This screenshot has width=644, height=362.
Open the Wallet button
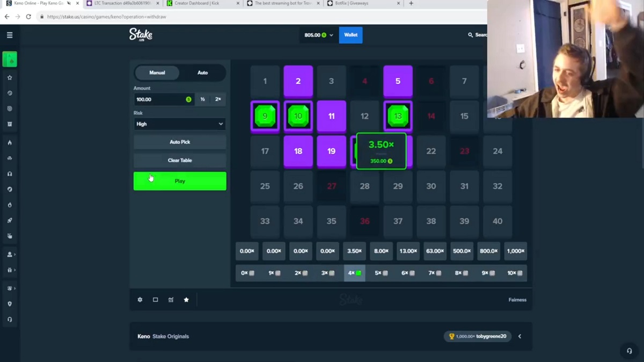point(351,35)
